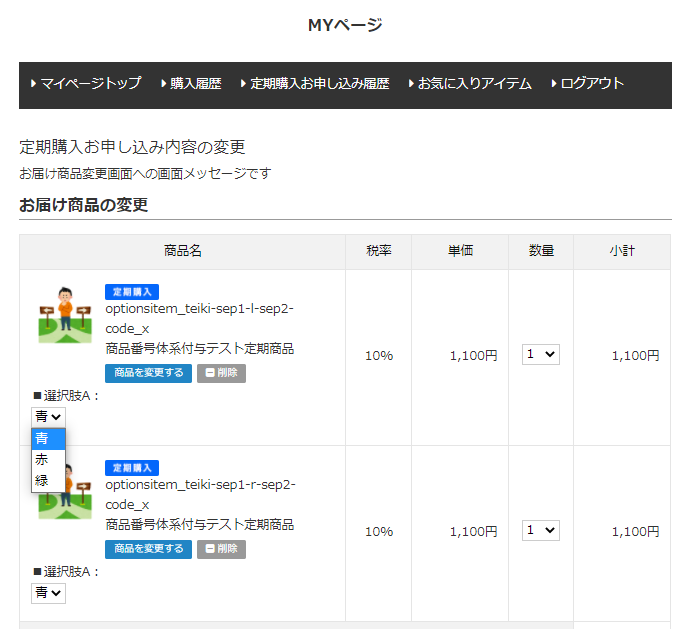Choose 赤 from the open option list
Screen dimensions: 691x629
pyautogui.click(x=48, y=459)
